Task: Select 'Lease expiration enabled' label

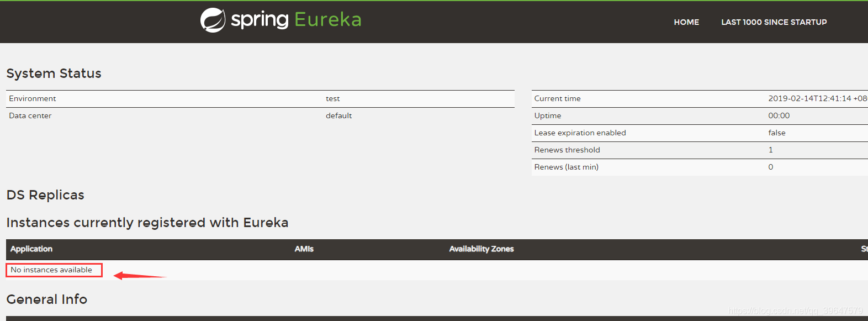Action: pos(580,133)
